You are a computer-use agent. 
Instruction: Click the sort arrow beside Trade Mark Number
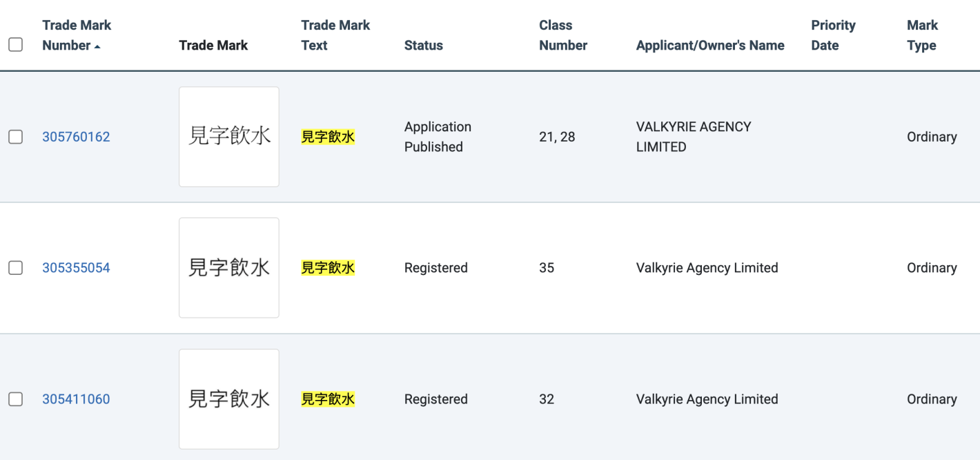tap(97, 46)
